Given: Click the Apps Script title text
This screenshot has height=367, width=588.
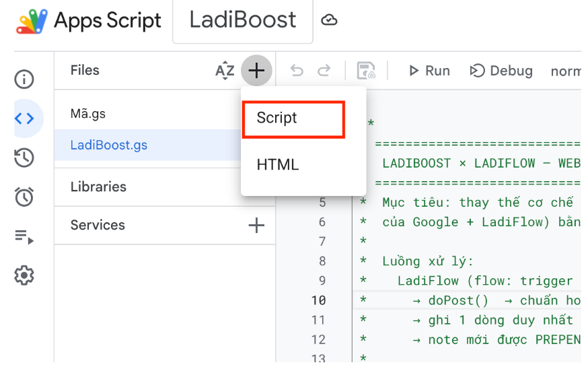Looking at the screenshot, I should coord(108,21).
